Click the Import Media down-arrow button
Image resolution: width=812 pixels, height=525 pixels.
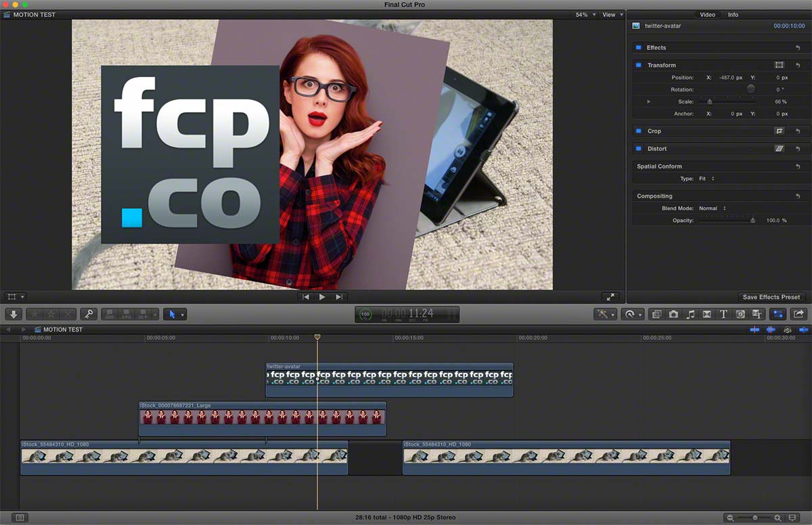tap(14, 314)
